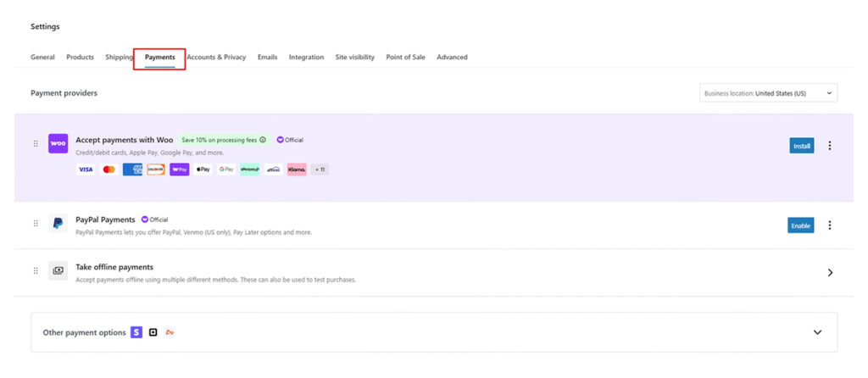868x378 pixels.
Task: Go to the Point of Sale tab
Action: click(405, 58)
